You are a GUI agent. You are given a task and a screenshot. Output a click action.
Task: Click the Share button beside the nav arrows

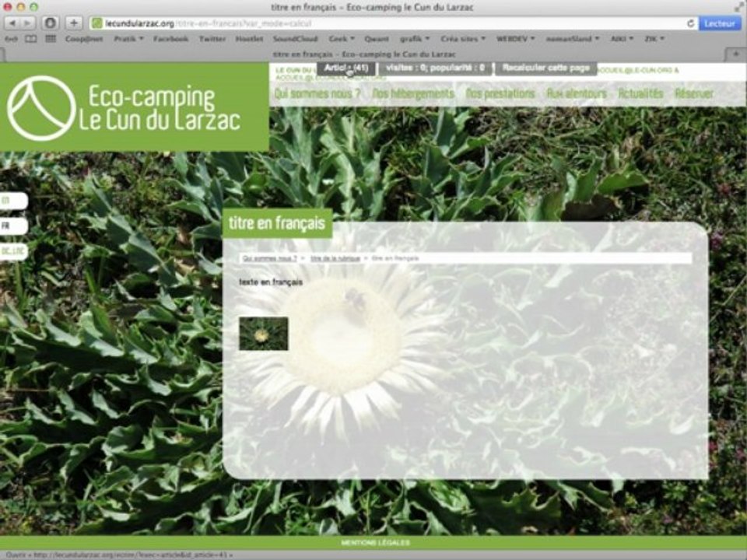coord(51,23)
